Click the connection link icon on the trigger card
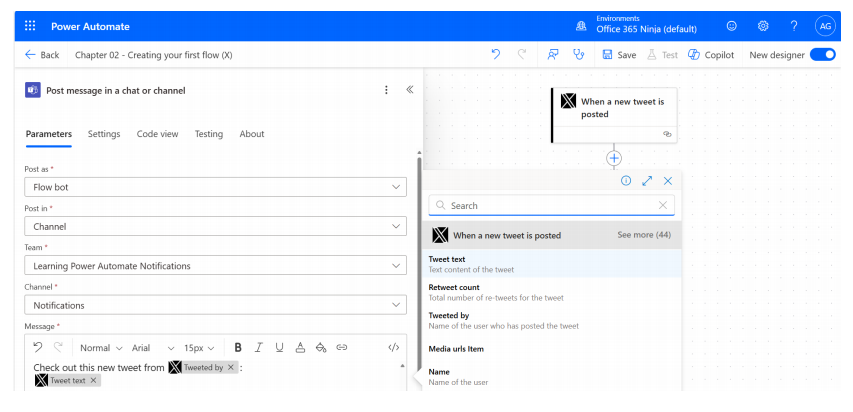Viewport: 853px width, 412px height. click(667, 134)
